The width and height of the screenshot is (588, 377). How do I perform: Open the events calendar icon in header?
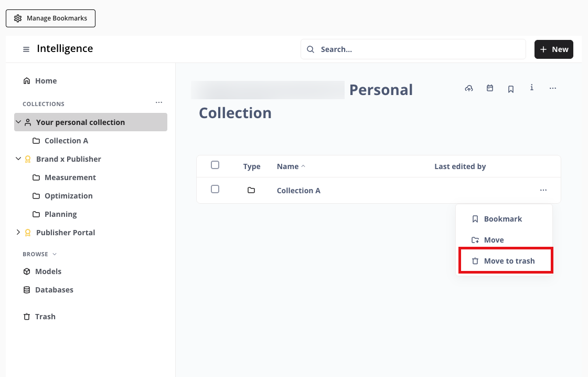[x=490, y=88]
